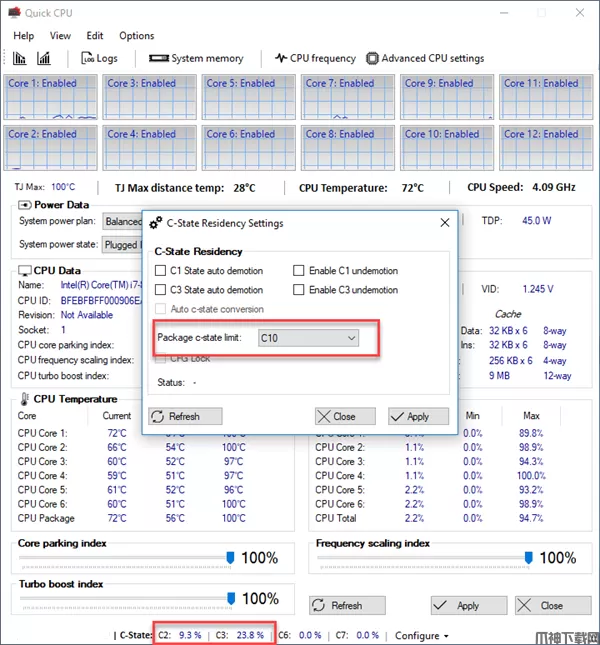The width and height of the screenshot is (600, 645).
Task: Open the System power plan dropdown
Action: (124, 221)
